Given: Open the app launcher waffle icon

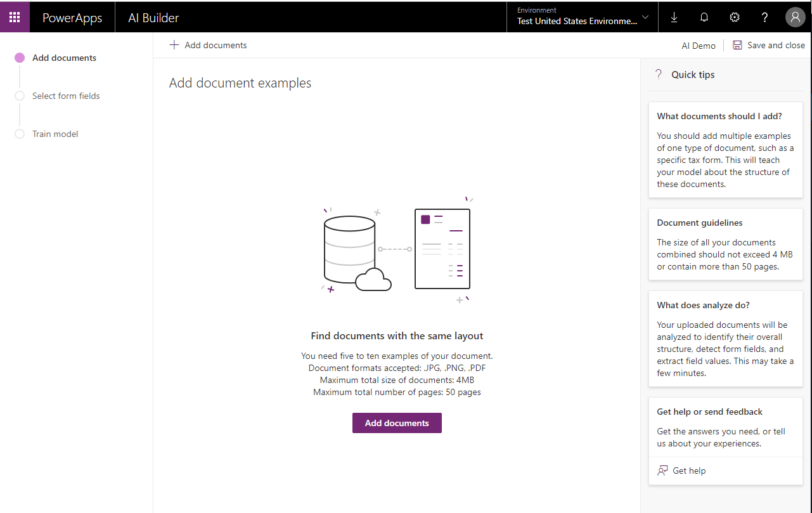Looking at the screenshot, I should [15, 17].
